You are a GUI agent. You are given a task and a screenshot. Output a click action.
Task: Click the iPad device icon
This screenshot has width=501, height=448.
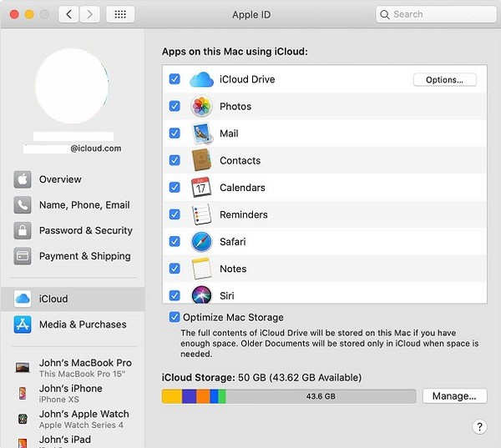coord(23,443)
